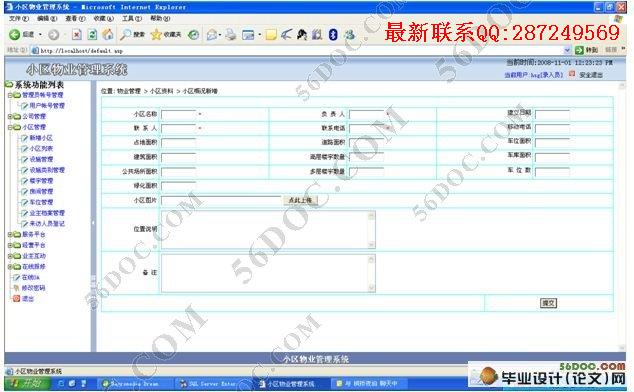The image size is (634, 392).
Task: Switch to the SQL Server Enterprise taskbar item
Action: pyautogui.click(x=212, y=383)
